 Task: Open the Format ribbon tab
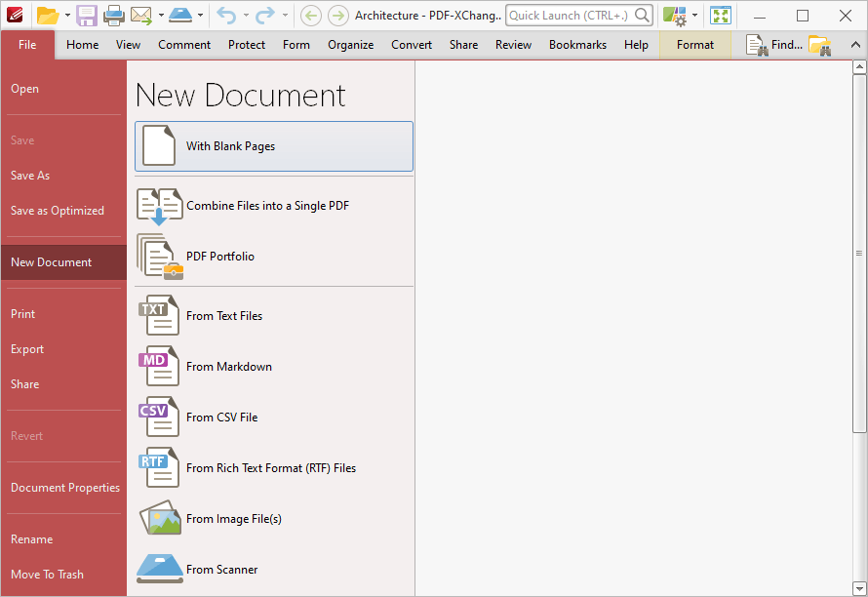(695, 45)
